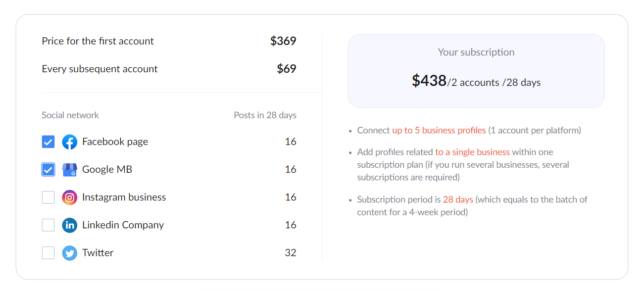
Task: Click the red '28 days' subscription period text
Action: pos(458,200)
